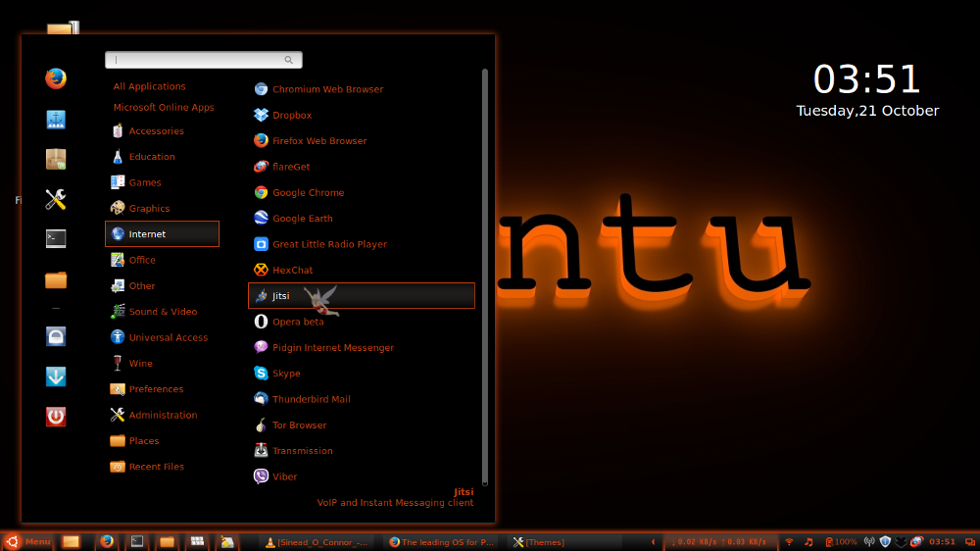Click the panel clock showing 03:51

942,542
